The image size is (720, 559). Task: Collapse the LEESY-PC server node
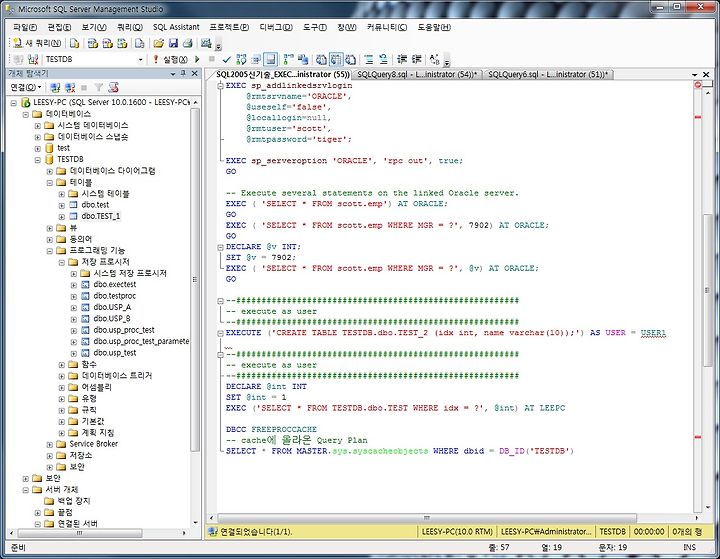pyautogui.click(x=14, y=102)
